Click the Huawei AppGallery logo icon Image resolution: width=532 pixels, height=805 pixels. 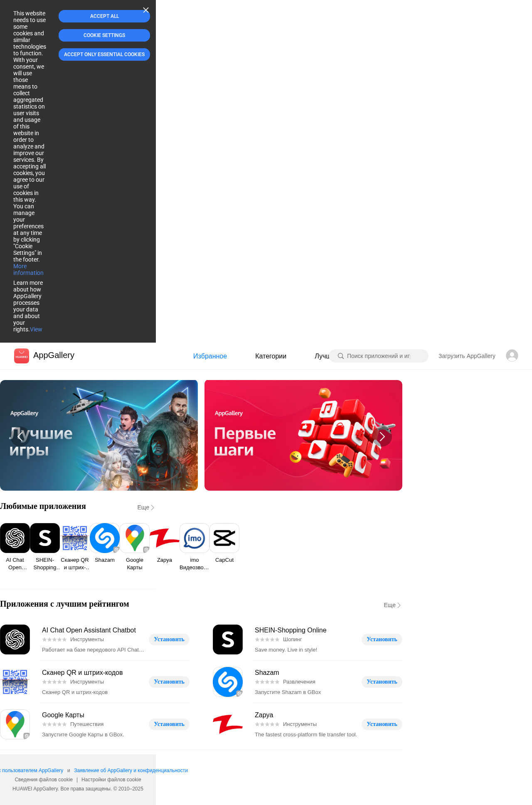click(x=22, y=356)
